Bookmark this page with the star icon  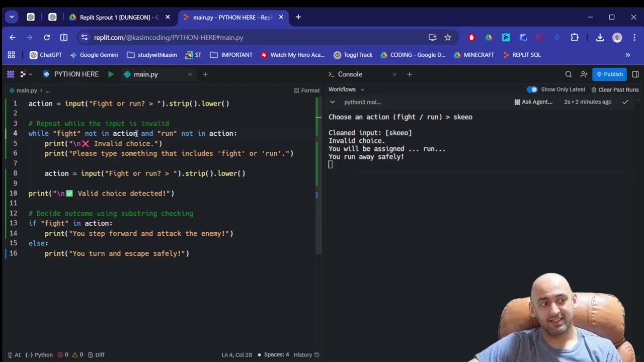point(448,37)
